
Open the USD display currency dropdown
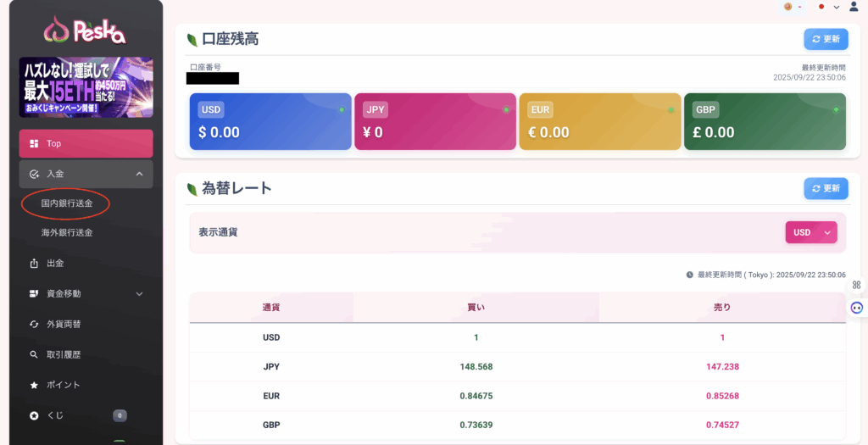click(x=811, y=232)
